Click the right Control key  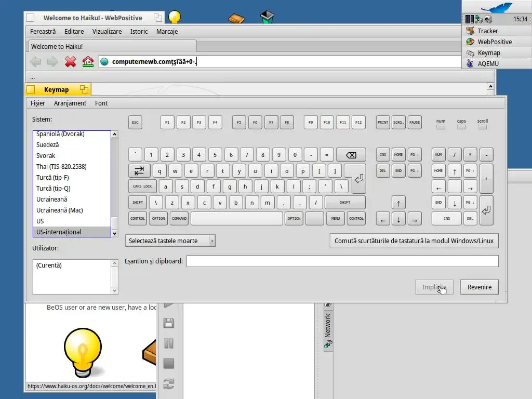click(x=356, y=219)
